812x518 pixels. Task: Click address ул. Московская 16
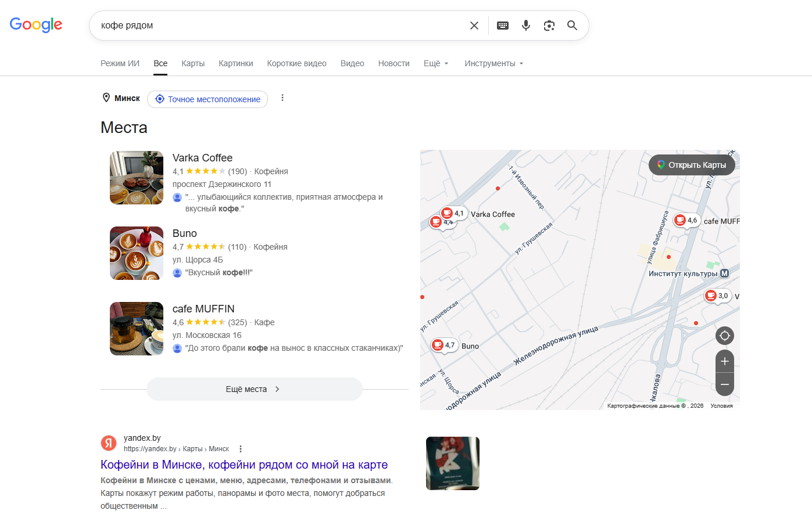point(207,335)
